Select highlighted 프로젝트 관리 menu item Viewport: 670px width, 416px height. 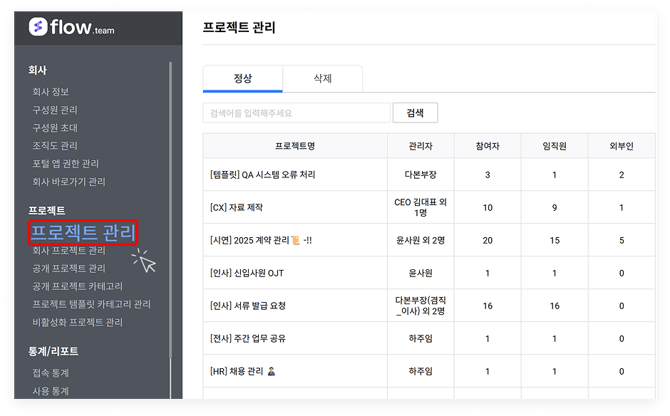click(83, 232)
